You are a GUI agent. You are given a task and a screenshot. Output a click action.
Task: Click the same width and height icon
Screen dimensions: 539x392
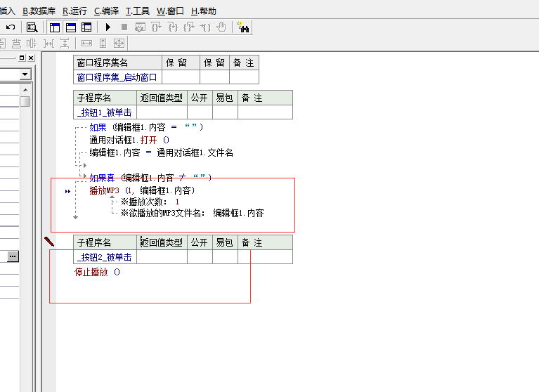tap(119, 44)
